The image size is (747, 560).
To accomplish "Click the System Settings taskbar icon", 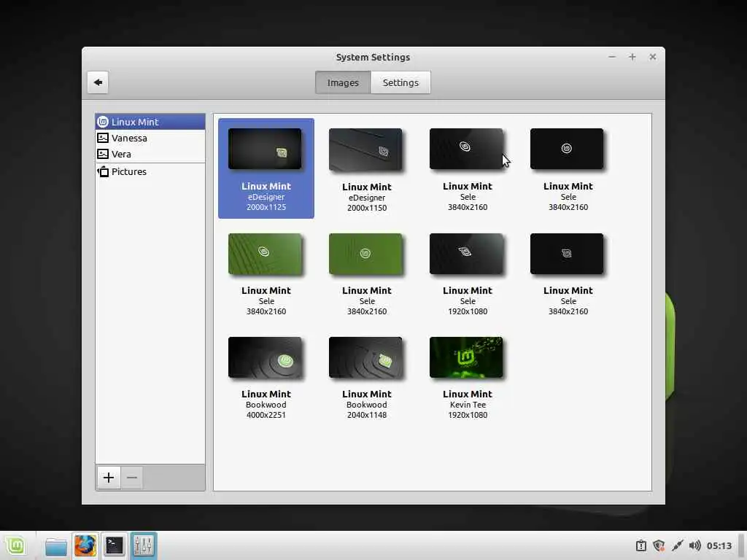I will tap(144, 545).
